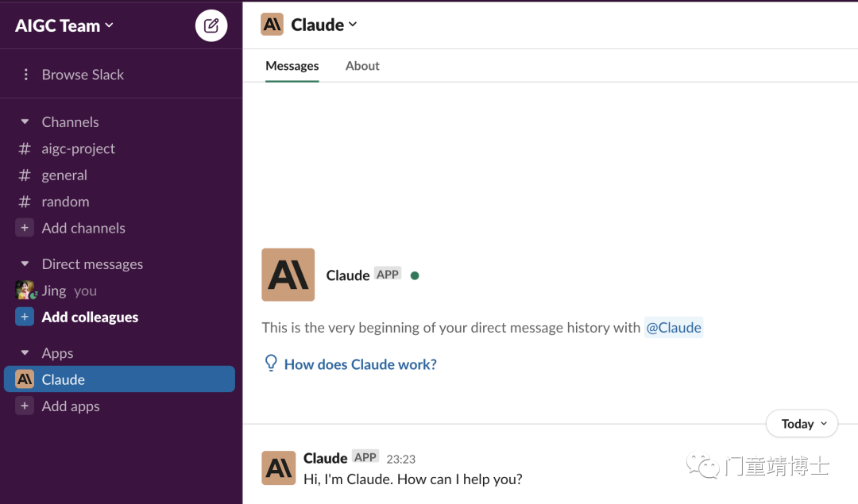Click Jing's avatar in direct messages

click(25, 290)
